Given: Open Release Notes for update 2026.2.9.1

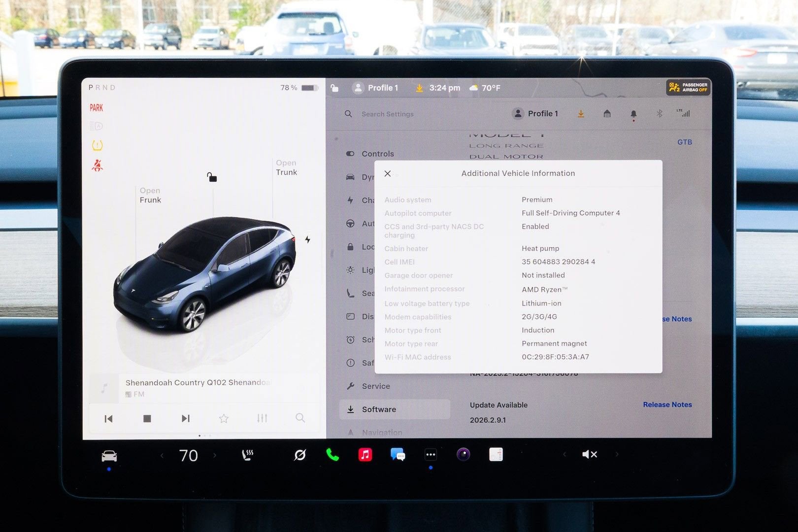Looking at the screenshot, I should pos(667,404).
